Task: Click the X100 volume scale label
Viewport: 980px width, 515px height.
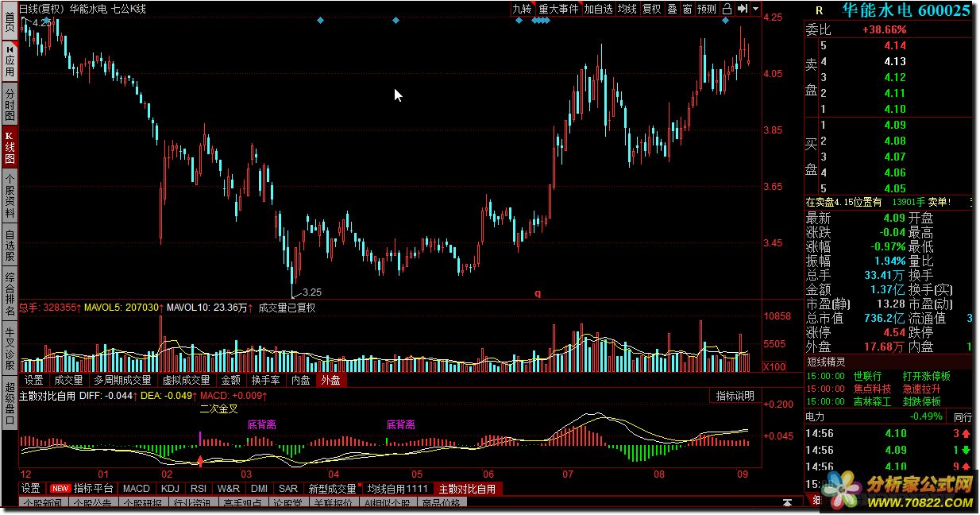Action: [x=775, y=367]
